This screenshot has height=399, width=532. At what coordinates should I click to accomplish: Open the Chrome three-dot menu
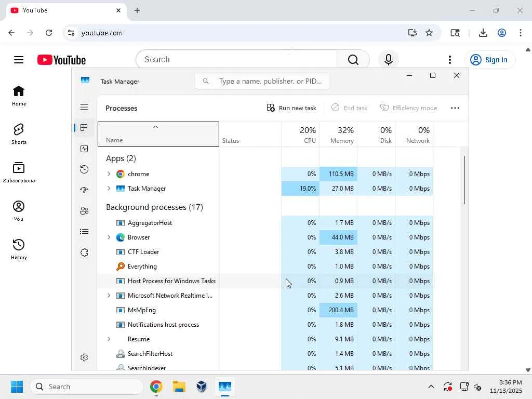(521, 33)
